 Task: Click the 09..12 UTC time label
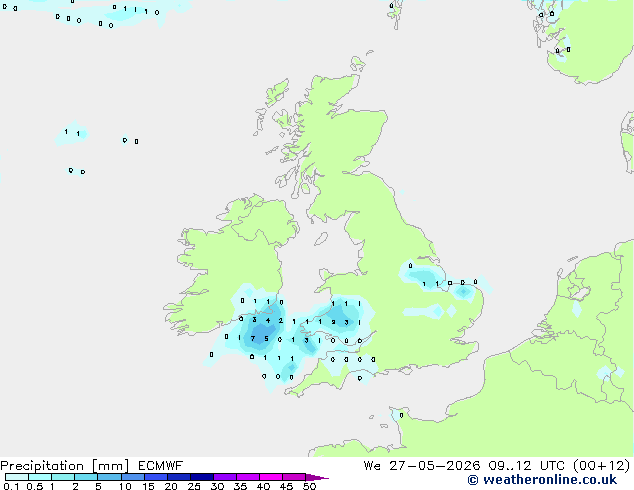point(526,466)
